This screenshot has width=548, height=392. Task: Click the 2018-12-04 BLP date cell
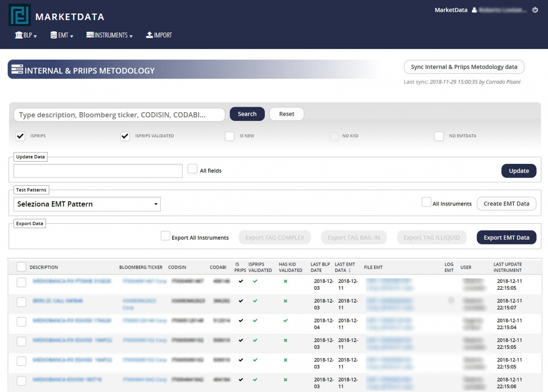[323, 324]
